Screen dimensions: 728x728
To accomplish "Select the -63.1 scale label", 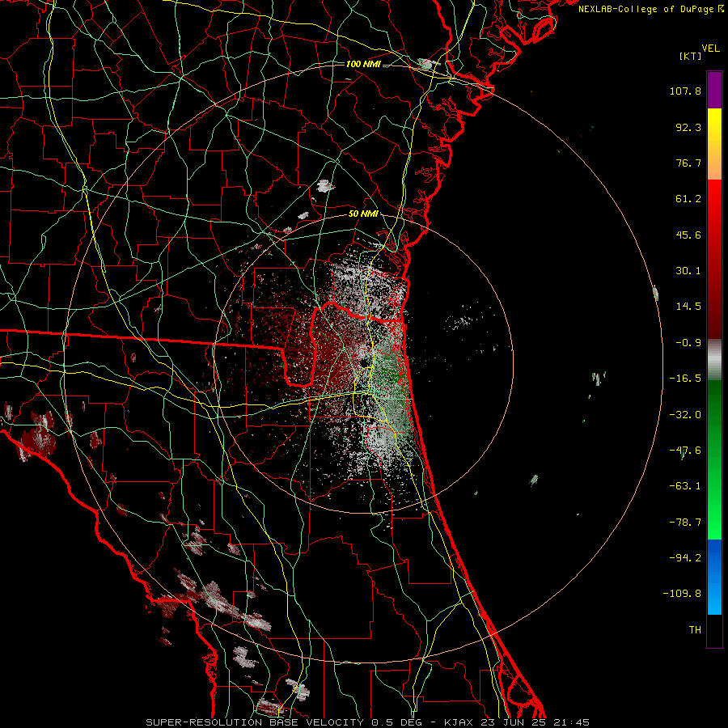I will click(685, 486).
